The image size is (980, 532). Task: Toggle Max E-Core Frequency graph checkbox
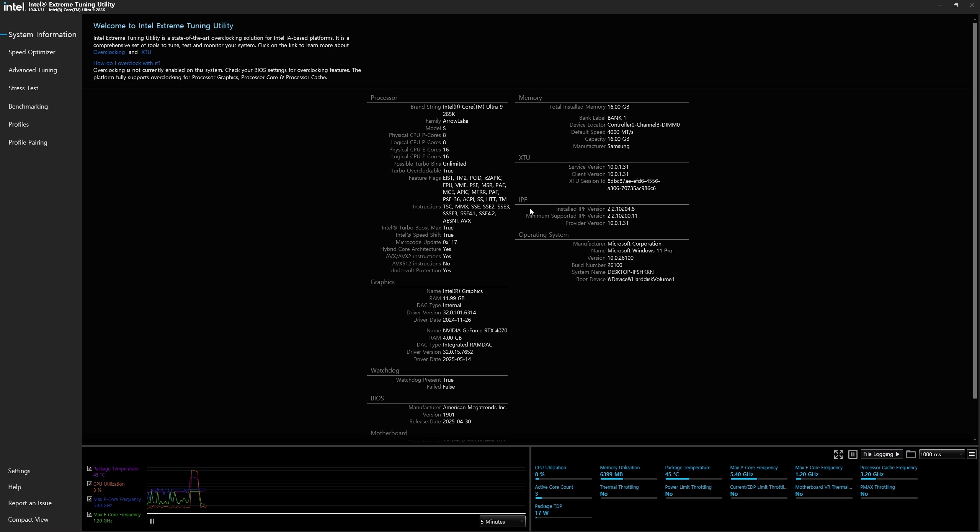pyautogui.click(x=90, y=514)
